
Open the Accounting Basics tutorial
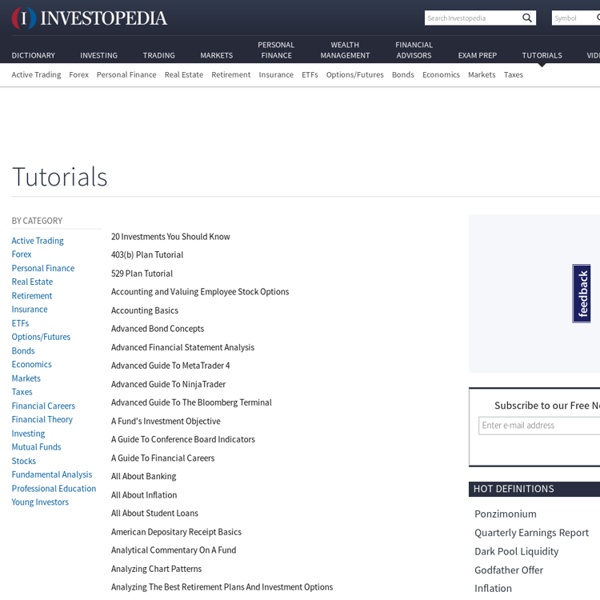click(145, 310)
